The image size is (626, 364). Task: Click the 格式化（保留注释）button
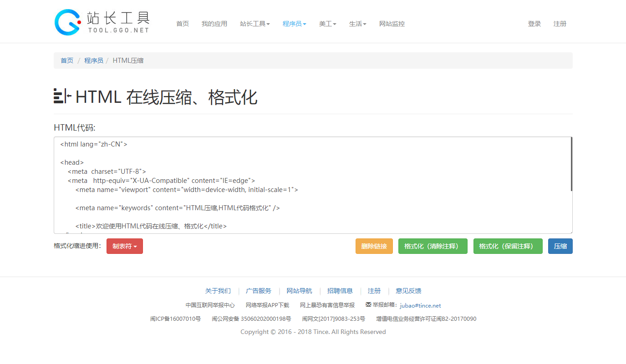[x=508, y=246]
